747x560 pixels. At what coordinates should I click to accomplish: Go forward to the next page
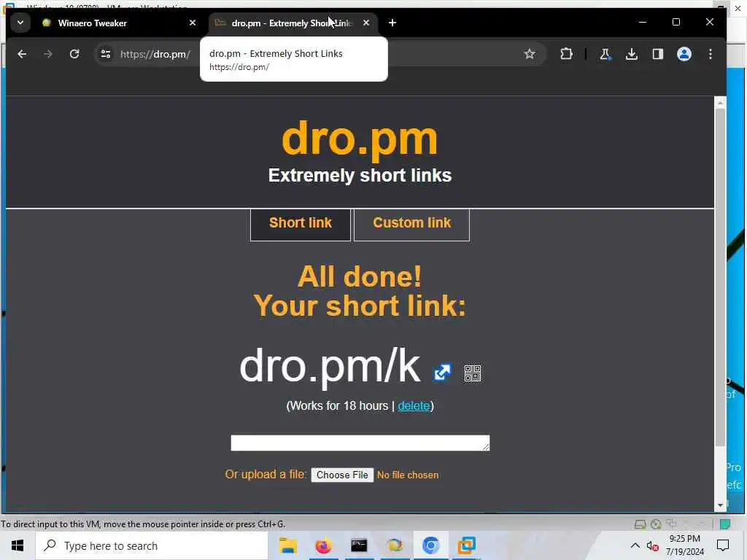(47, 54)
